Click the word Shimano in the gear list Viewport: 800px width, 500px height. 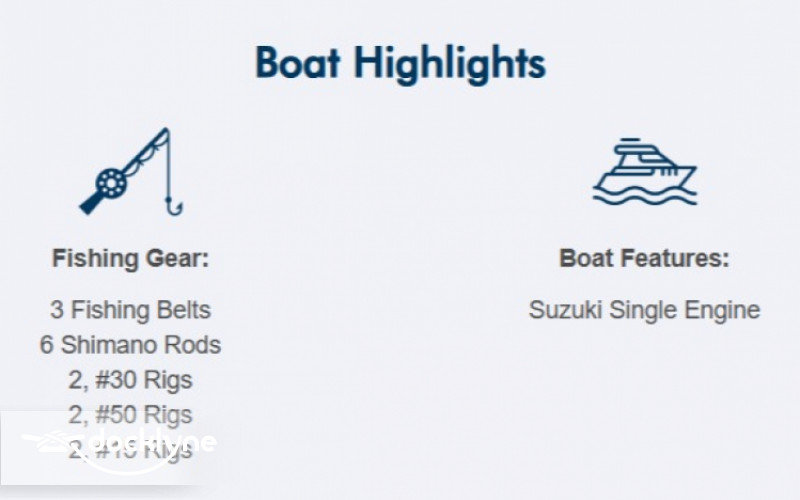click(x=118, y=345)
